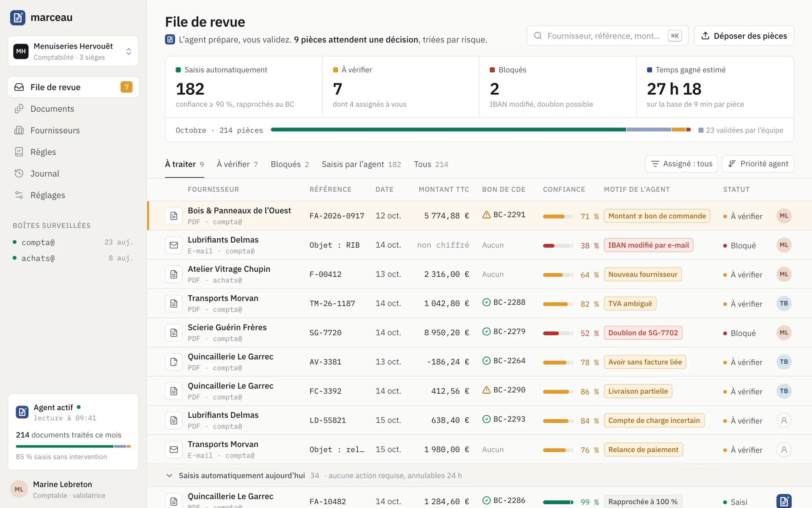The image size is (812, 508).
Task: Switch to the Bloqués tab
Action: (290, 164)
